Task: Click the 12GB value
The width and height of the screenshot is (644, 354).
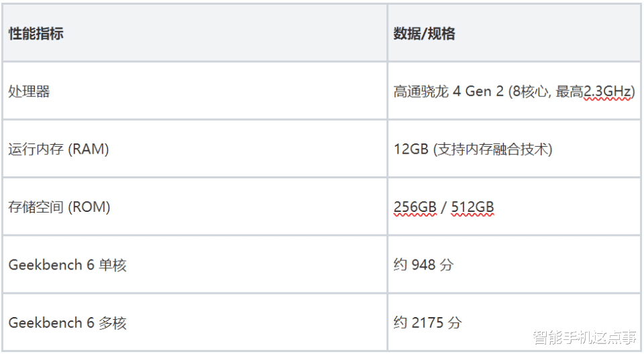Action: pos(411,149)
